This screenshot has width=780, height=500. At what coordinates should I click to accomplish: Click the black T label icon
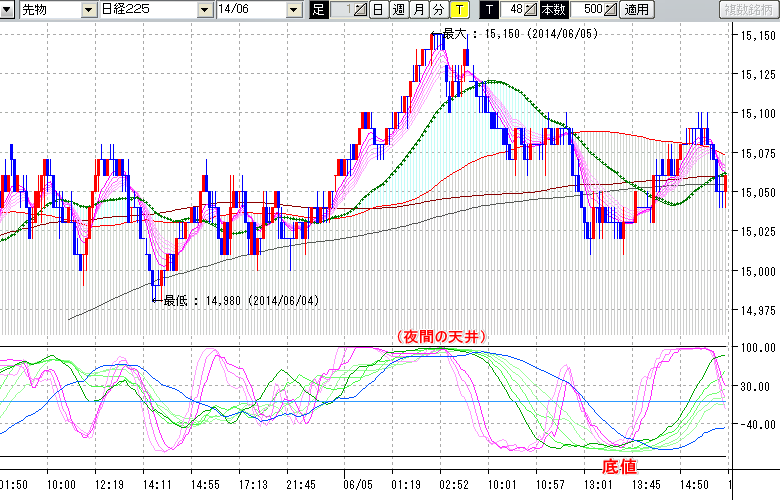click(x=488, y=10)
